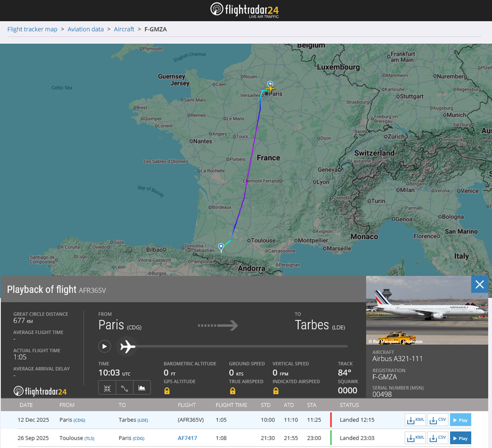
Task: Click the indicated airspeed lock icon
Action: click(x=276, y=390)
